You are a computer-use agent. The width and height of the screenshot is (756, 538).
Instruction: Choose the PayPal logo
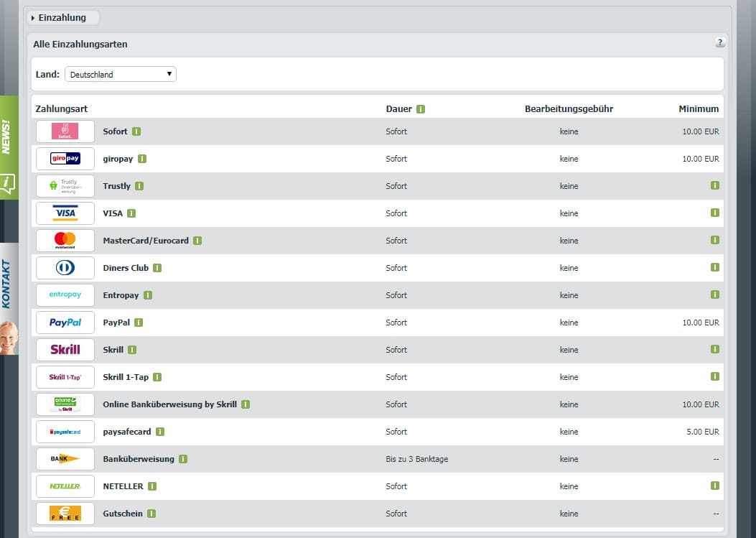(65, 323)
